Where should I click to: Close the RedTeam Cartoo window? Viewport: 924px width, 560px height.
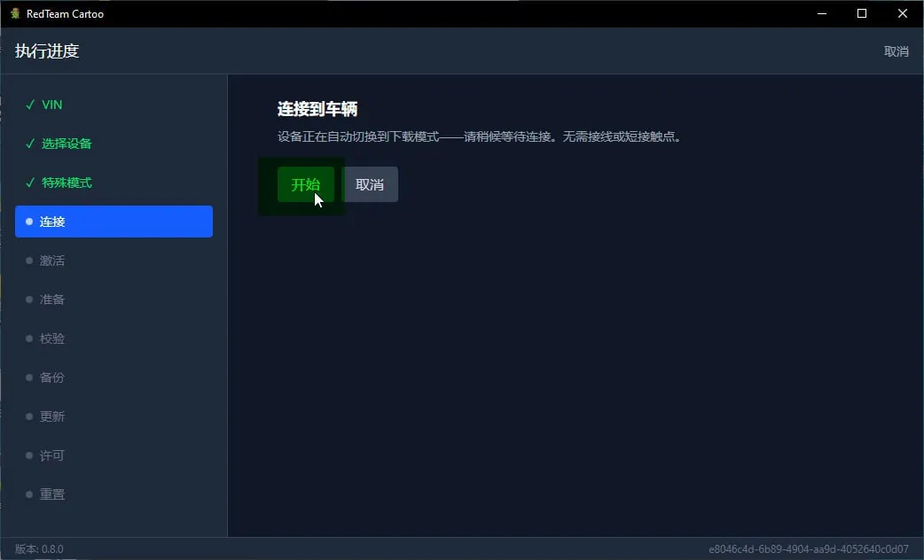(x=902, y=13)
